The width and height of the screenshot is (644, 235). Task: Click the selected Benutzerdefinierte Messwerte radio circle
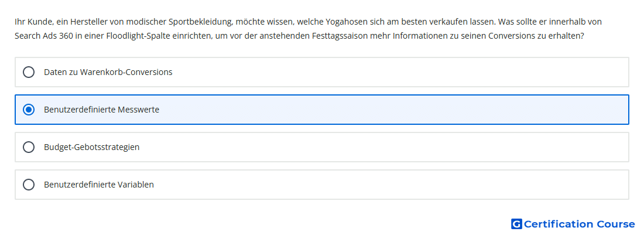[29, 110]
